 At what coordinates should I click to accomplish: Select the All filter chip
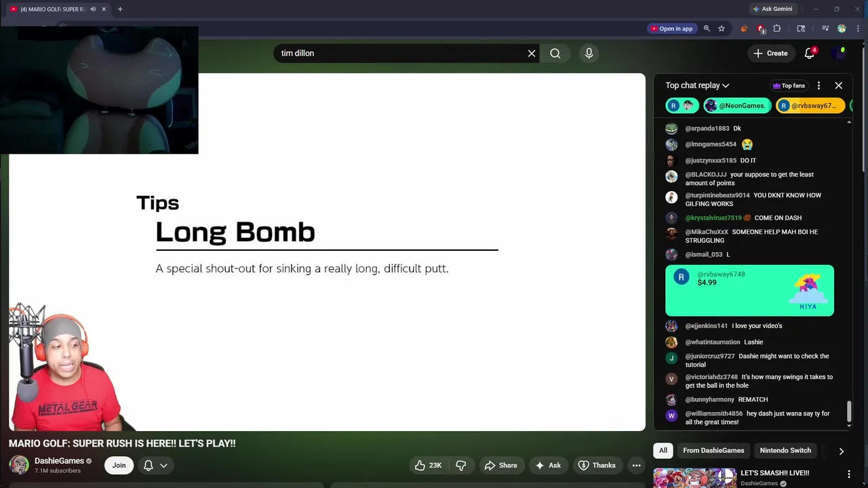click(663, 451)
